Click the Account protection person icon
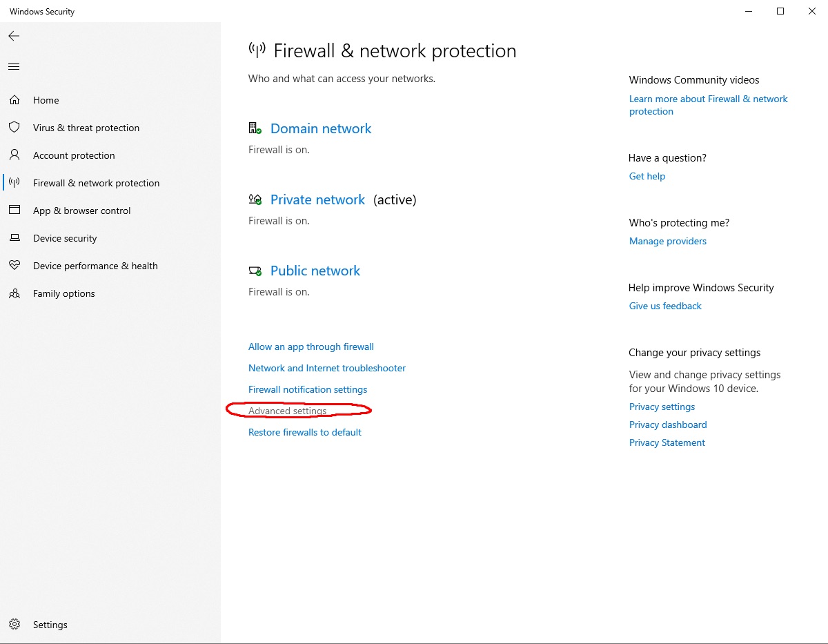Screen dimensions: 828x644 (14, 155)
